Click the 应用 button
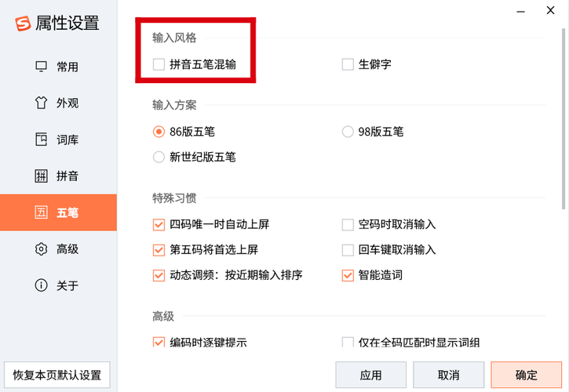 coord(370,375)
